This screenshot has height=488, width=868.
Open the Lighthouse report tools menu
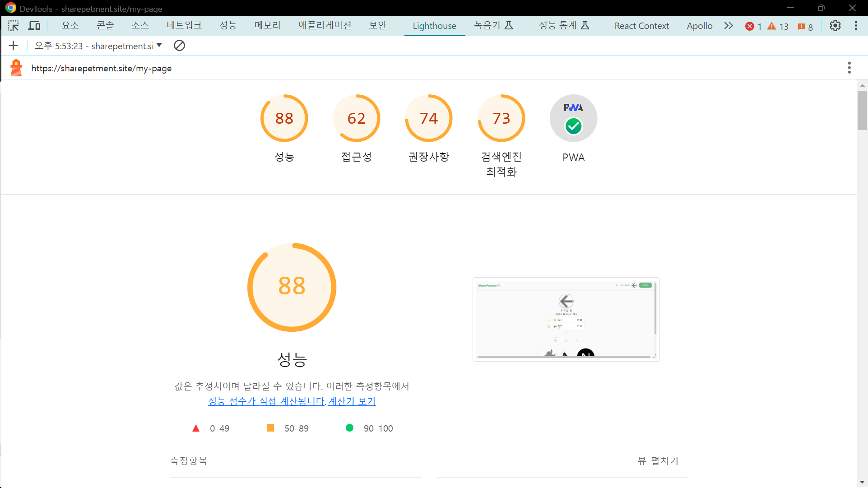click(849, 68)
